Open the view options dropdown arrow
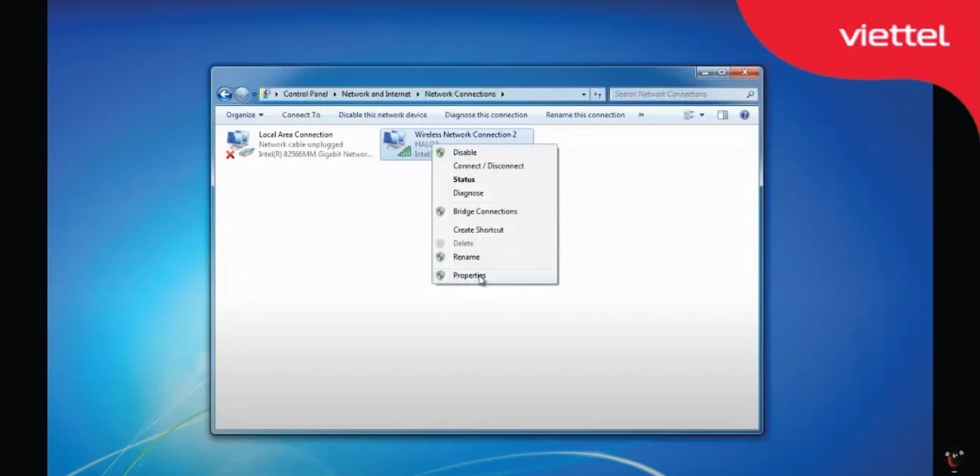The image size is (980, 476). pos(702,115)
